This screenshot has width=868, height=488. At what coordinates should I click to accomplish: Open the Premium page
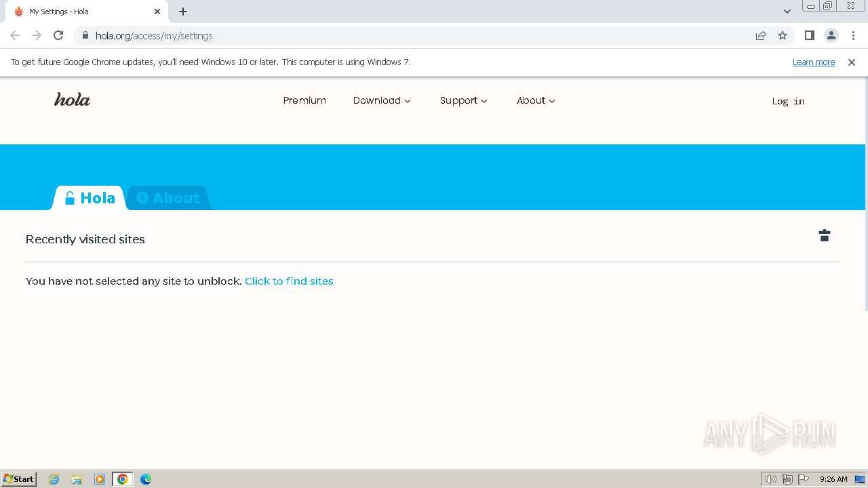coord(304,100)
